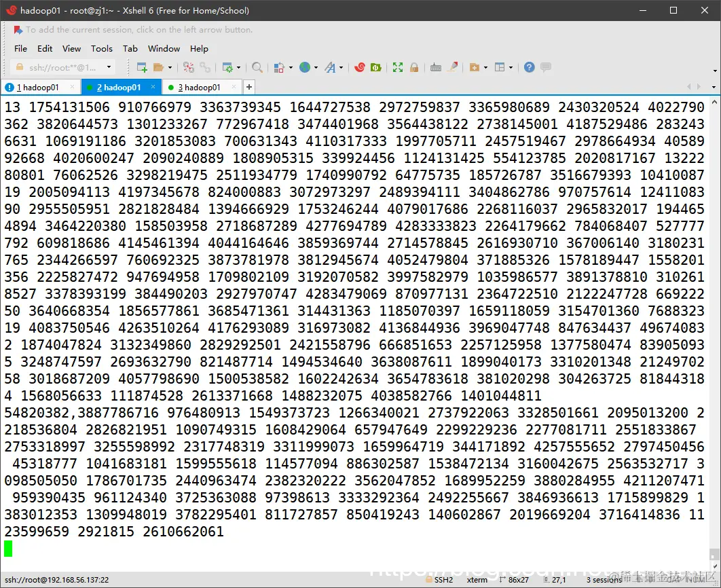Click the New folder transfer icon
The width and height of the screenshot is (721, 588).
(475, 68)
